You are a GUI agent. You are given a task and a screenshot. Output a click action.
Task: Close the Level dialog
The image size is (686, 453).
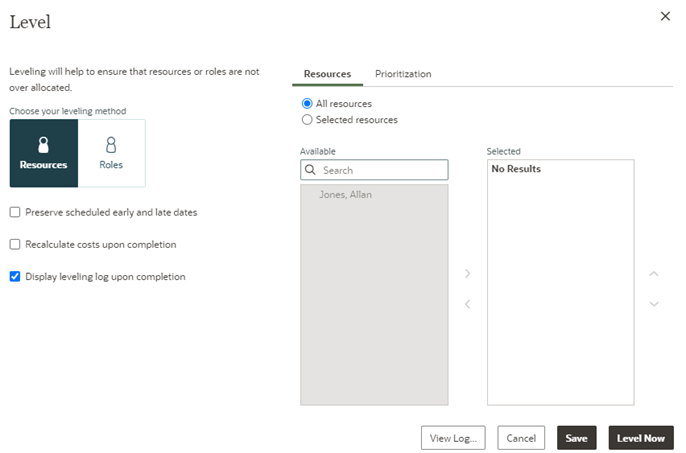click(x=665, y=16)
